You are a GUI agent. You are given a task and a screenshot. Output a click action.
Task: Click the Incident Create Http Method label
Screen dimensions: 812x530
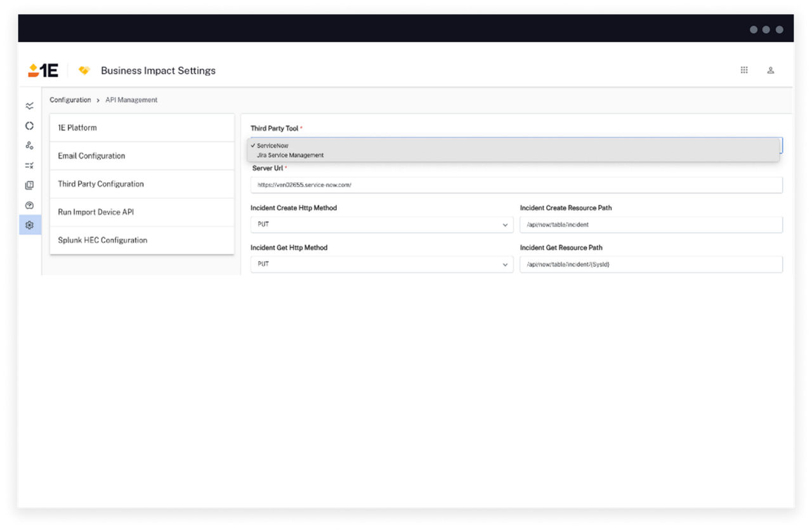pyautogui.click(x=294, y=208)
